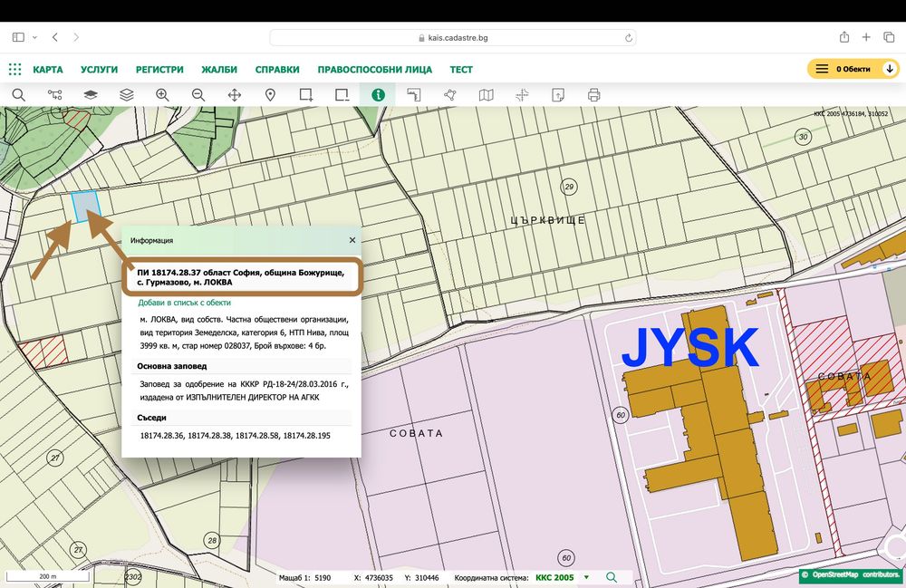Zoom out of the map

click(198, 95)
